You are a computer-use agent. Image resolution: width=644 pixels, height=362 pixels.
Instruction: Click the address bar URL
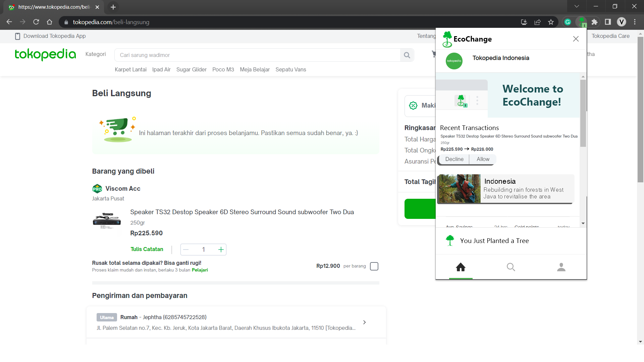[111, 22]
